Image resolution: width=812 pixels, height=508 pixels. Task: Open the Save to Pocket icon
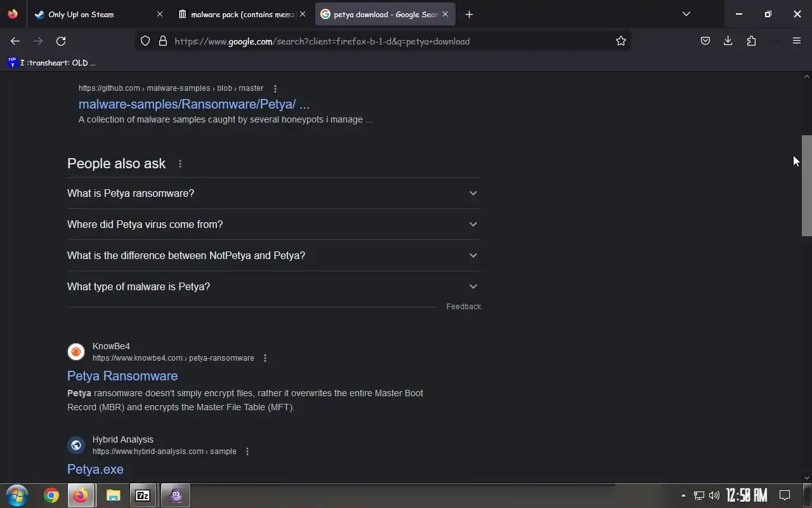tap(705, 41)
